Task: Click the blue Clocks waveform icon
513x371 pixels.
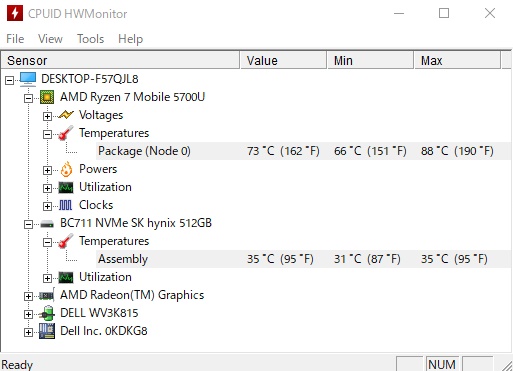Action: (x=65, y=205)
